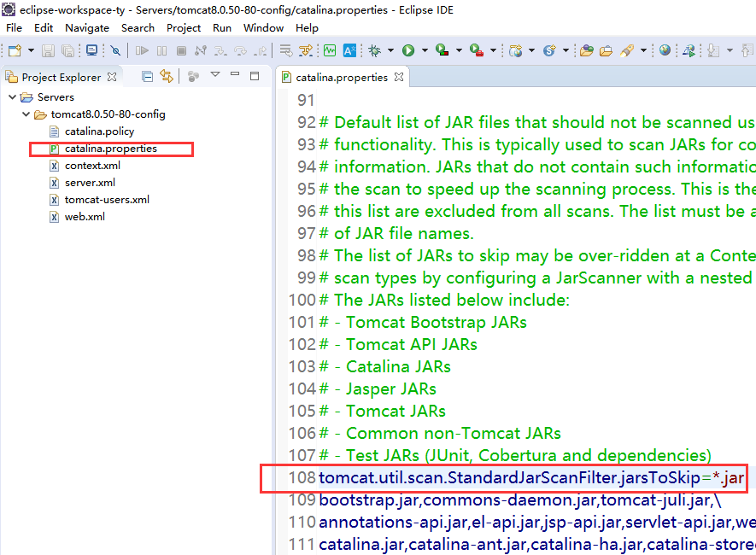Click the Run External Tools icon

pos(477,50)
